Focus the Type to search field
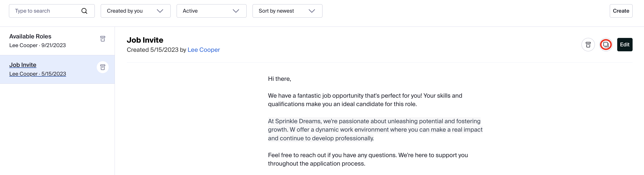This screenshot has height=175, width=644. [x=52, y=11]
